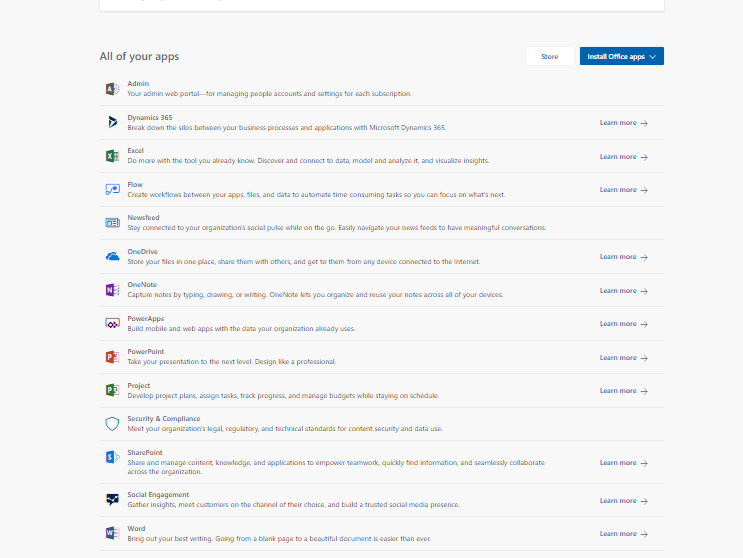Viewport: 743px width, 558px height.
Task: Click the Social Engagement title
Action: 158,495
